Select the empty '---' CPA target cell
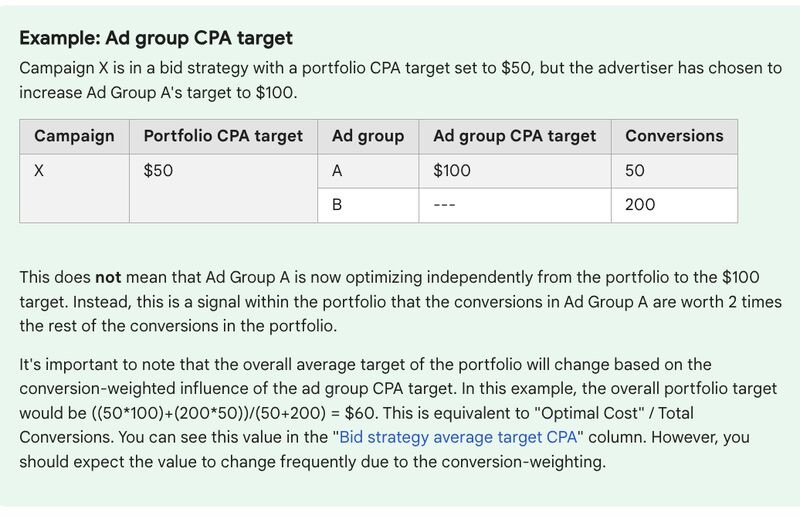The width and height of the screenshot is (800, 516). (x=445, y=205)
